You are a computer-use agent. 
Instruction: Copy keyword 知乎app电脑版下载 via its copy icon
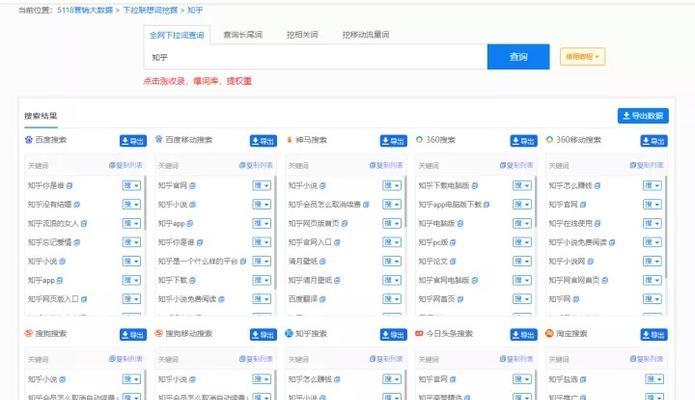tap(487, 204)
